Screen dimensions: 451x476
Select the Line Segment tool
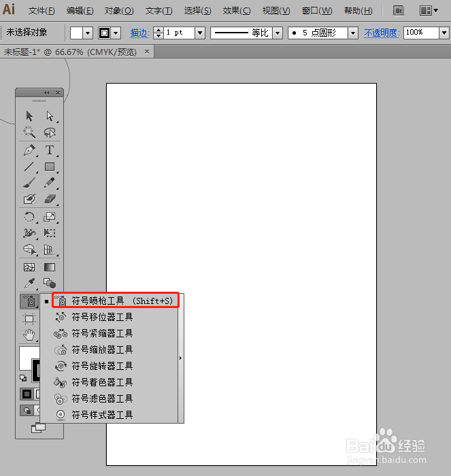click(29, 167)
